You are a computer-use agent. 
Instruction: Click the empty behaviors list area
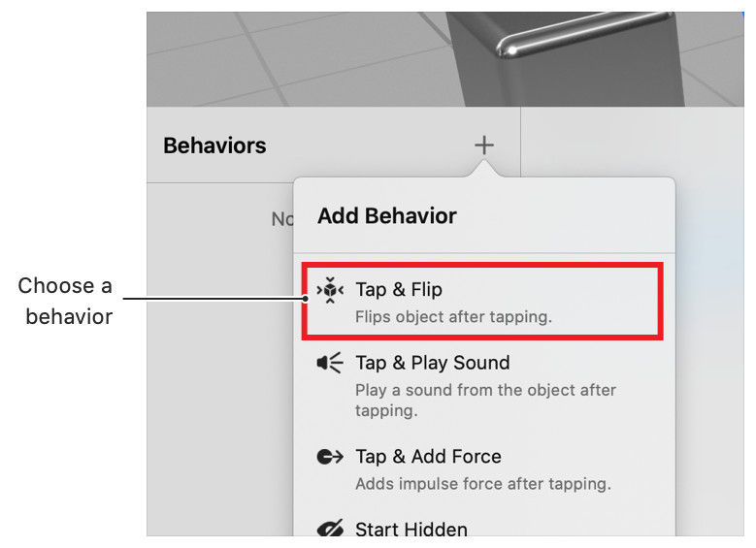(x=220, y=359)
